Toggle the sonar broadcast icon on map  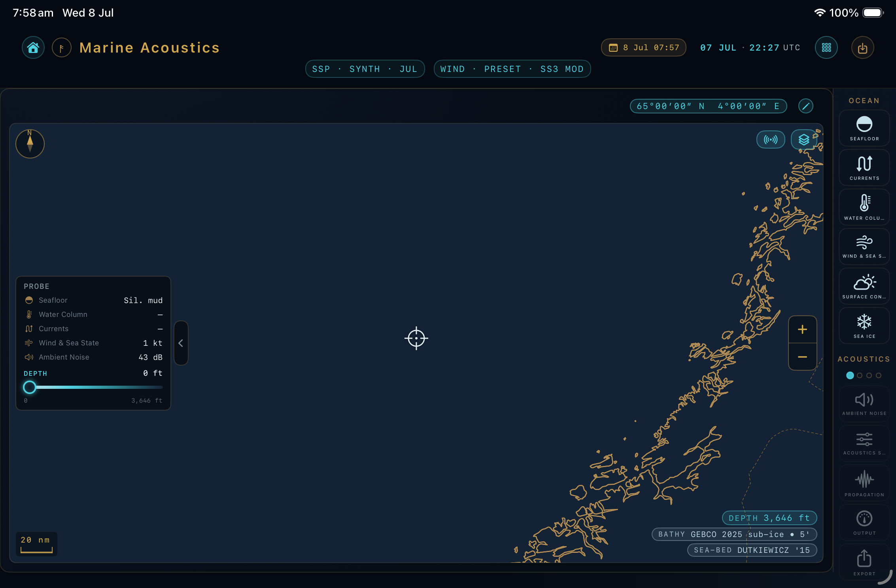point(771,139)
